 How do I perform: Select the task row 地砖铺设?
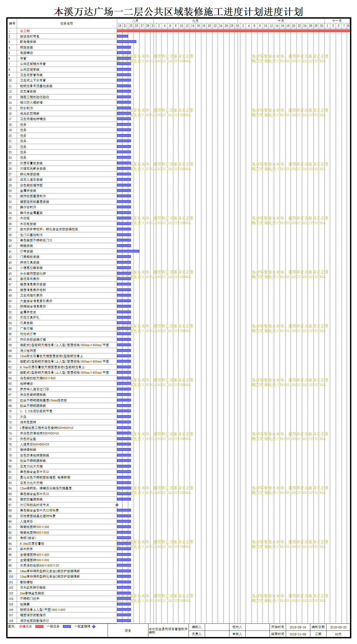pos(62,384)
